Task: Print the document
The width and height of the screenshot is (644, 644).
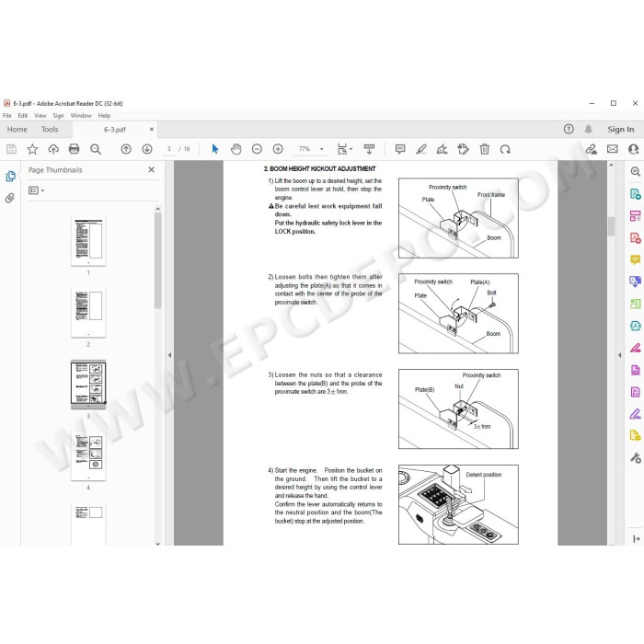Action: 75,149
